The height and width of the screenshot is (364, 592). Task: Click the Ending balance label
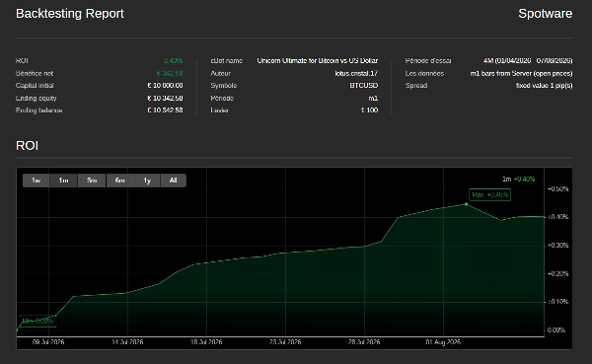point(39,110)
